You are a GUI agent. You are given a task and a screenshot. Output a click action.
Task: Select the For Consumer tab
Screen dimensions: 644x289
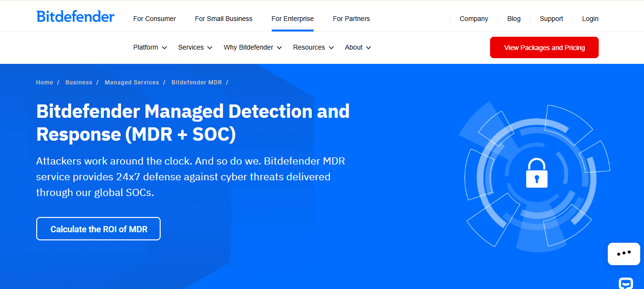154,19
